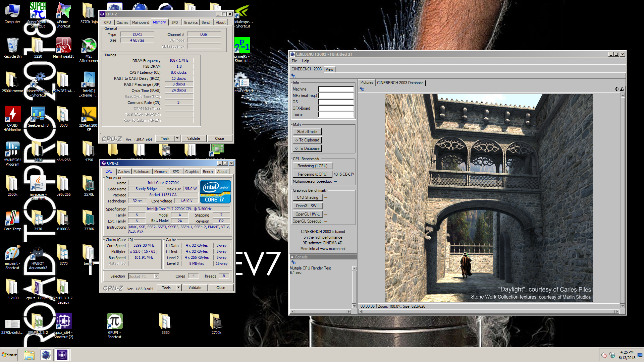Click Rendering (1 CPU) button
644x362 pixels.
312,166
